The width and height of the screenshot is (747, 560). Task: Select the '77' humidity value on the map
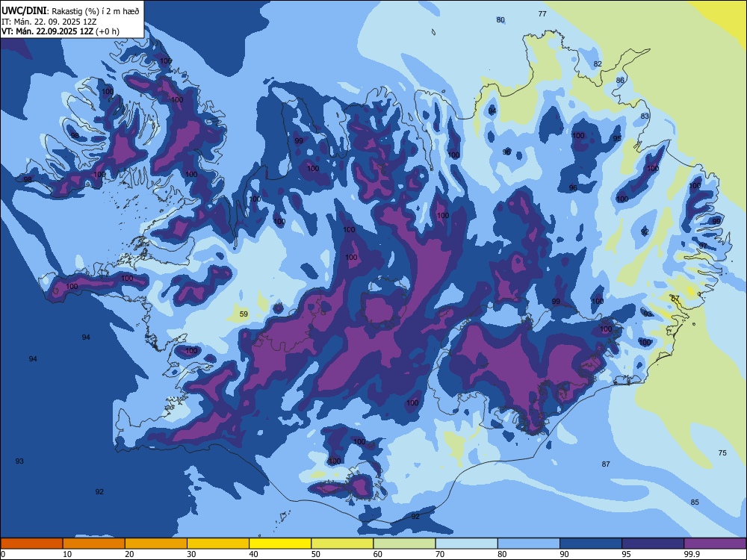(x=542, y=13)
